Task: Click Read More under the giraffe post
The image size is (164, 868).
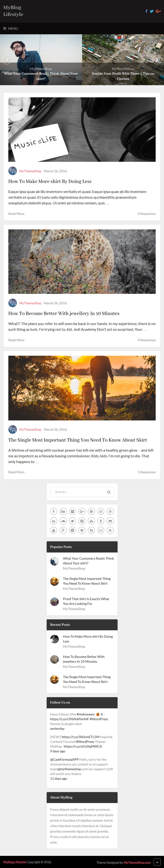Action: [16, 340]
